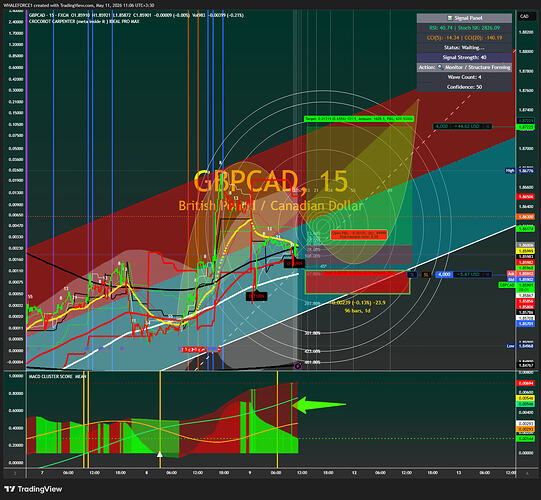Click the upper 4,000 take-profit order label
Image resolution: width=541 pixels, height=500 pixels.
coord(462,127)
